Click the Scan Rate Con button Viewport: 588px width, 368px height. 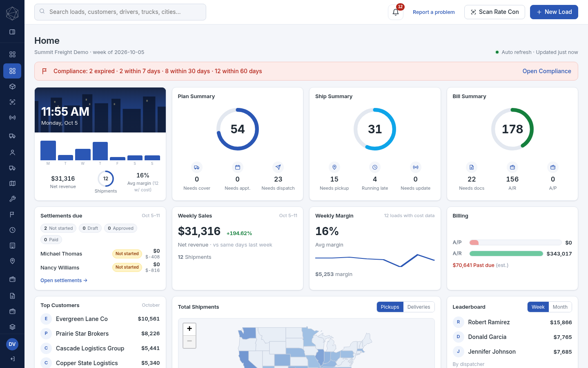[x=494, y=12]
